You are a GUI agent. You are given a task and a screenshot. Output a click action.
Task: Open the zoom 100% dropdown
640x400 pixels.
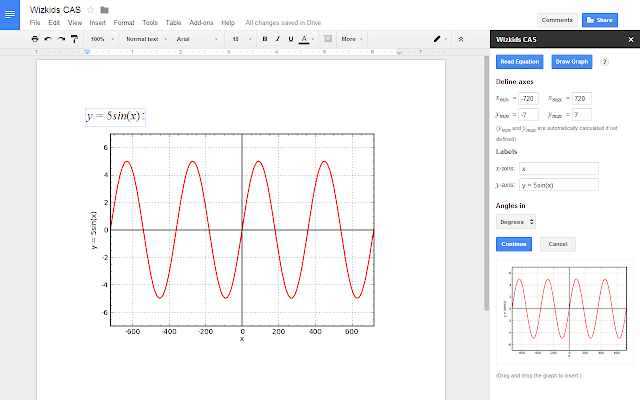click(102, 39)
